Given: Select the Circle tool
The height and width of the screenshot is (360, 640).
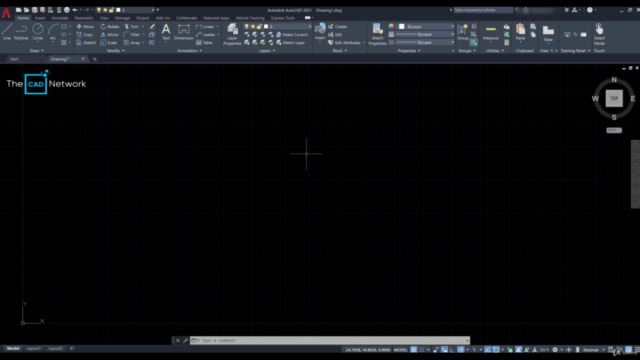Looking at the screenshot, I should [x=38, y=32].
